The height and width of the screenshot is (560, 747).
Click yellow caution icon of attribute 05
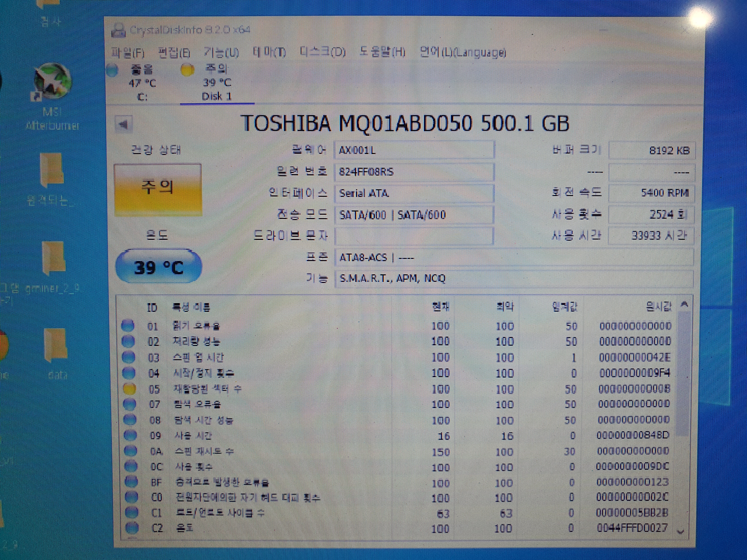coord(130,389)
